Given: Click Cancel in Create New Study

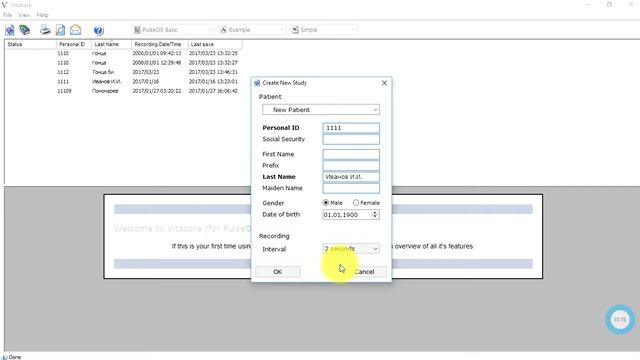Looking at the screenshot, I should 364,271.
